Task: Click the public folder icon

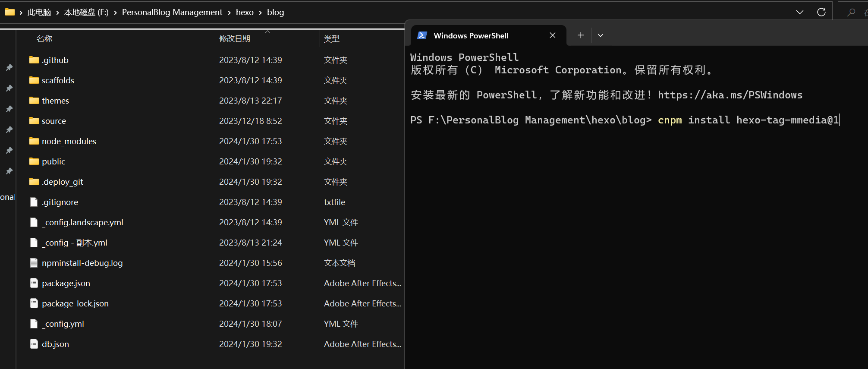Action: pos(34,161)
